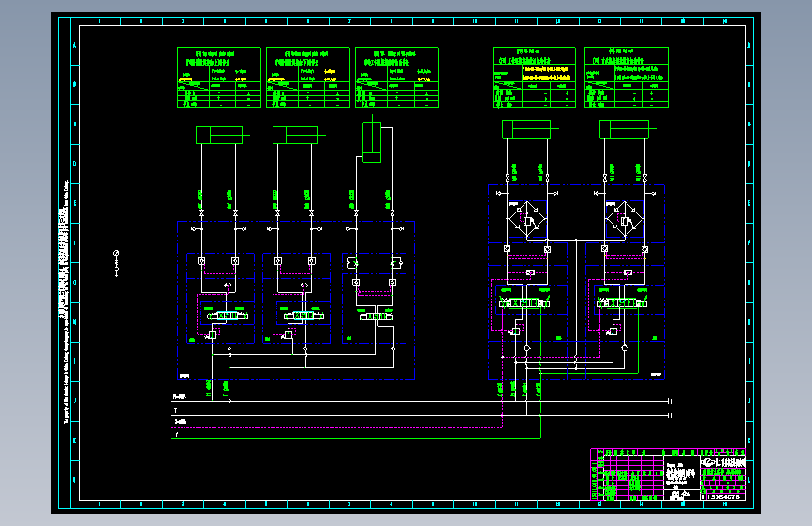Click the white title text box in title block
812x526 pixels.
[x=681, y=474]
